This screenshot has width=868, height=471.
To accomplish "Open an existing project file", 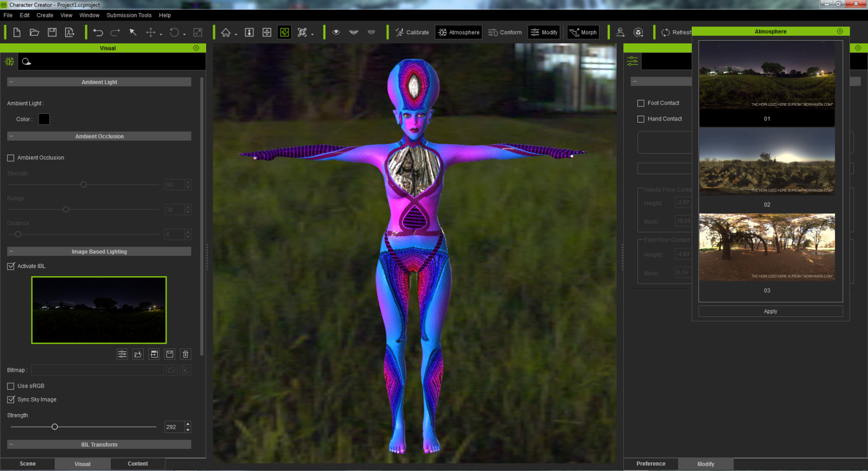I will [34, 33].
